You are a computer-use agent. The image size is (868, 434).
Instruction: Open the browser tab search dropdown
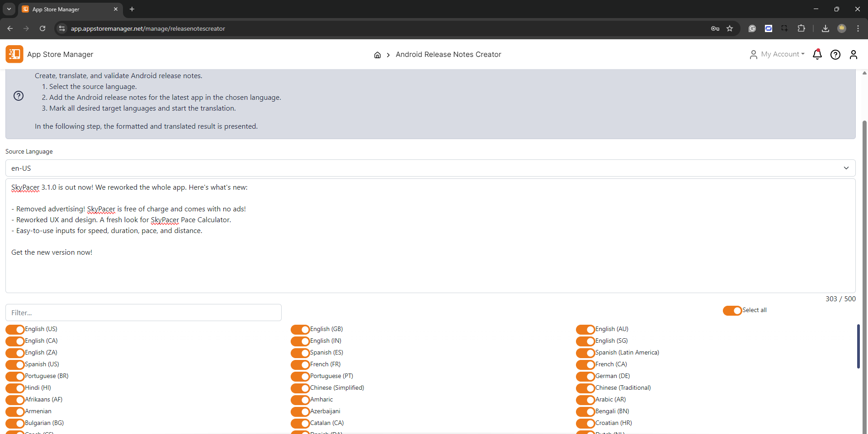9,9
